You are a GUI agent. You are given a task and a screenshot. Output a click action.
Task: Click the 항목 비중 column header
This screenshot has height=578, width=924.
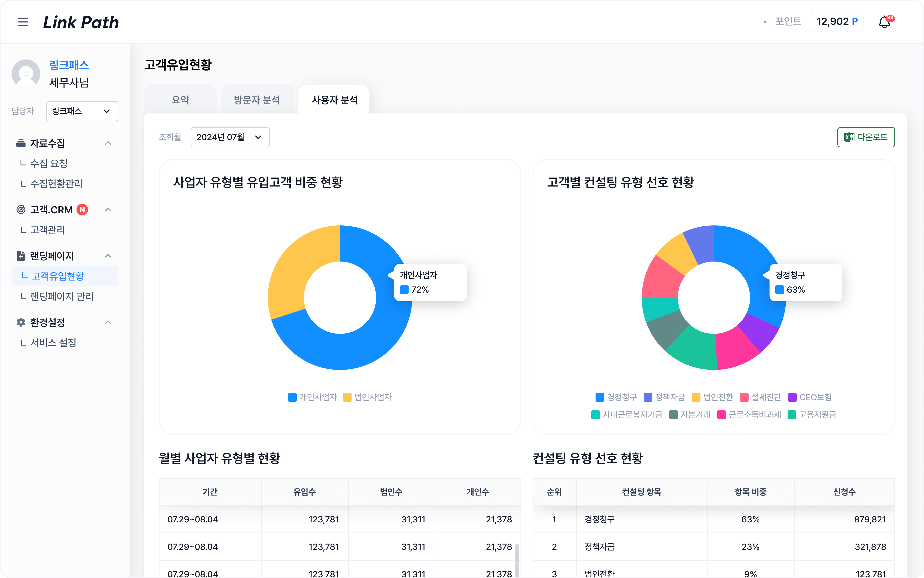[751, 492]
